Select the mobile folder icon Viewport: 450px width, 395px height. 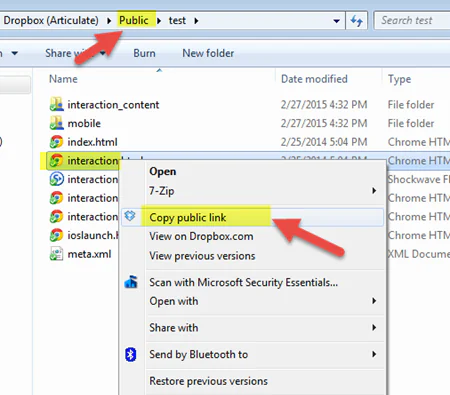pos(56,123)
